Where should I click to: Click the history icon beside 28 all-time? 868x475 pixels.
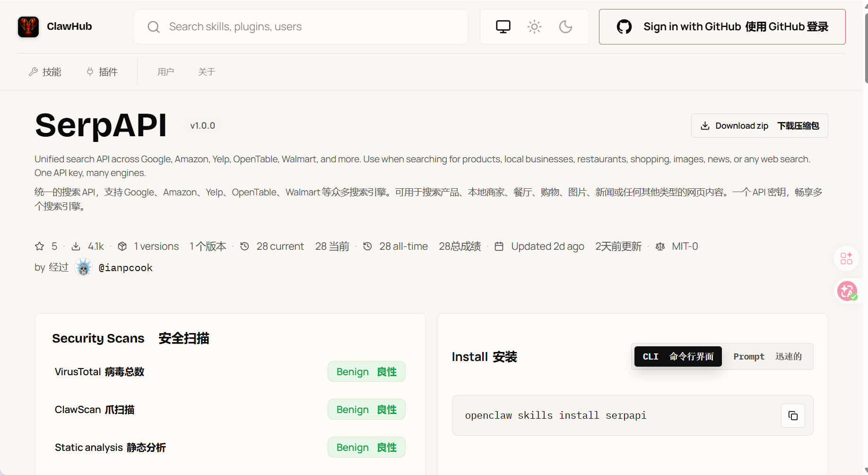coord(367,246)
